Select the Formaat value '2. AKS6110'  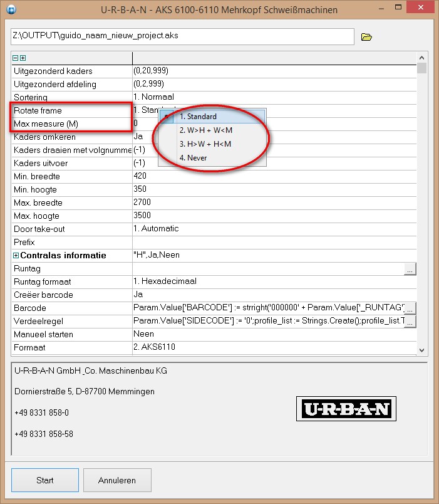pyautogui.click(x=154, y=347)
